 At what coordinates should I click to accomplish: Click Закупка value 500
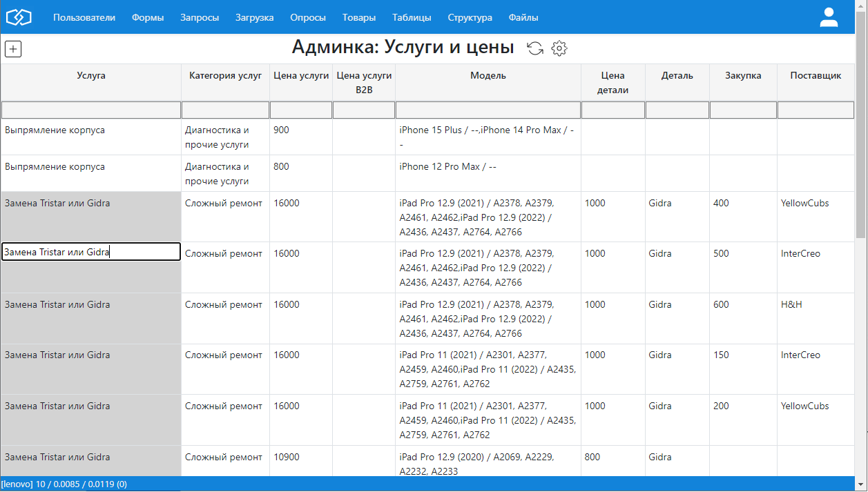(x=744, y=267)
